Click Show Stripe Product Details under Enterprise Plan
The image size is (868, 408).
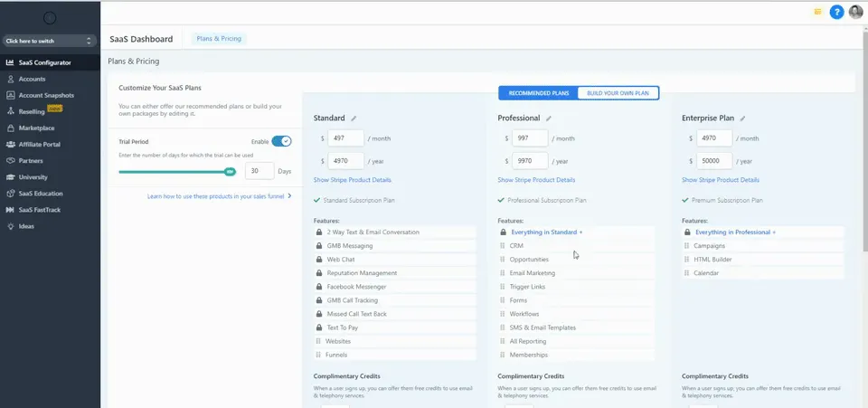[x=721, y=180]
